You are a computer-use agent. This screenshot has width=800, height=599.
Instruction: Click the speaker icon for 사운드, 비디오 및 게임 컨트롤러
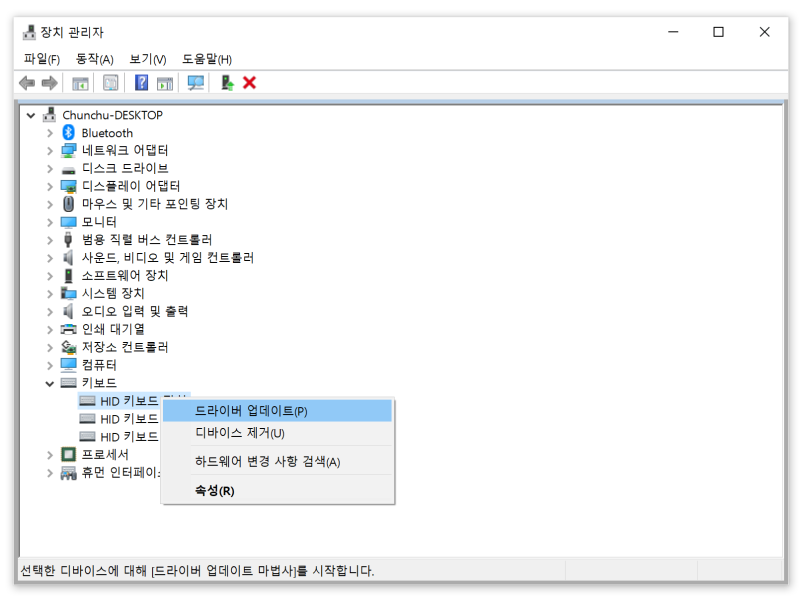tap(68, 258)
